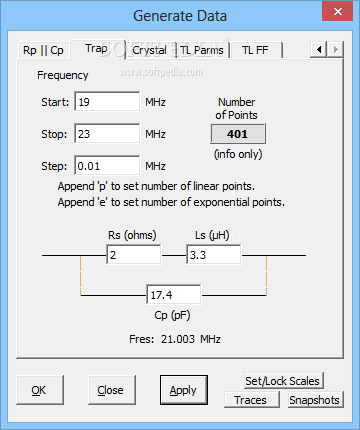Click the Frequency group label
This screenshot has width=360, height=430.
[63, 75]
